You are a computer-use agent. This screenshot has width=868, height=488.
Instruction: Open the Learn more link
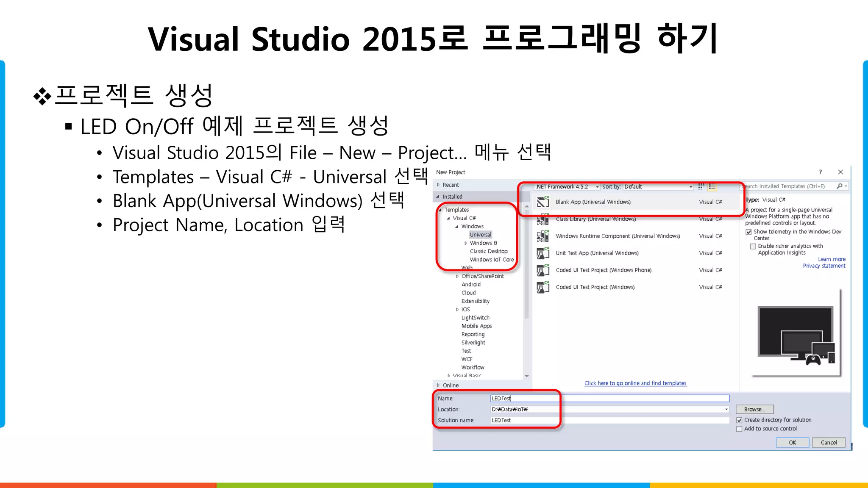[x=832, y=259]
